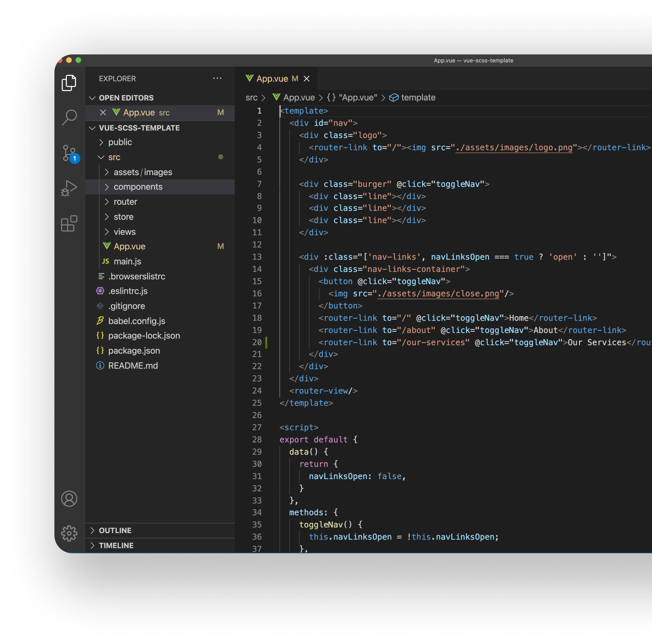Image resolution: width=652 pixels, height=644 pixels.
Task: Click the info icon of README.md
Action: pos(100,365)
